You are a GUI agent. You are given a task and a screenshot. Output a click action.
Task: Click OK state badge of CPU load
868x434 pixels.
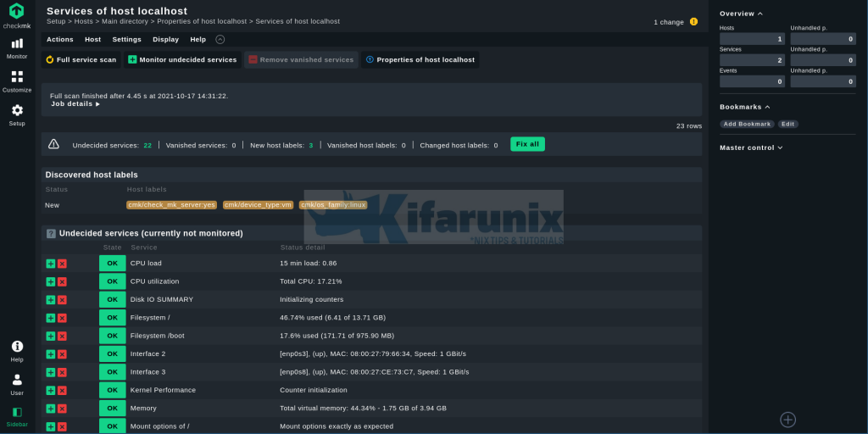[x=113, y=263]
